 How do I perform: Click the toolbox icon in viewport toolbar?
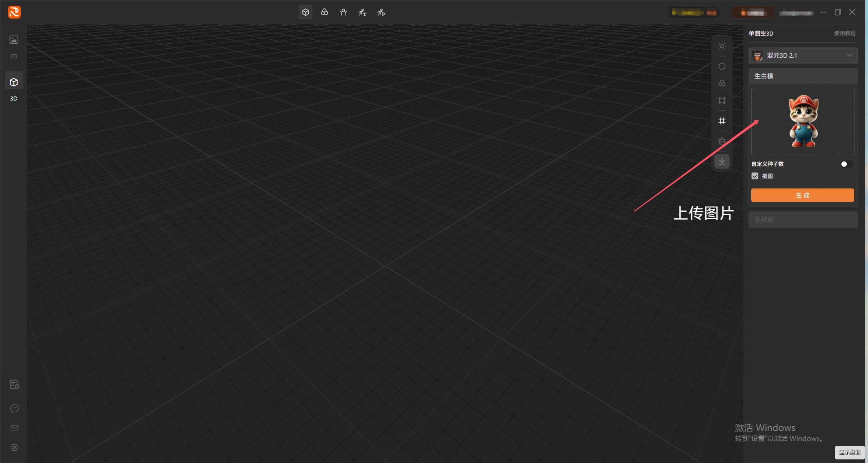[x=722, y=141]
